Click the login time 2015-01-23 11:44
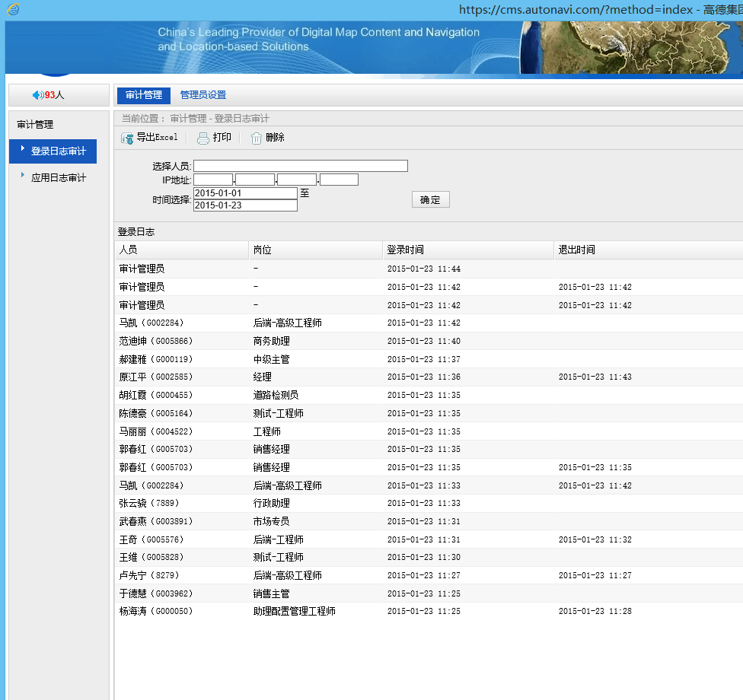This screenshot has width=743, height=700. pyautogui.click(x=424, y=269)
